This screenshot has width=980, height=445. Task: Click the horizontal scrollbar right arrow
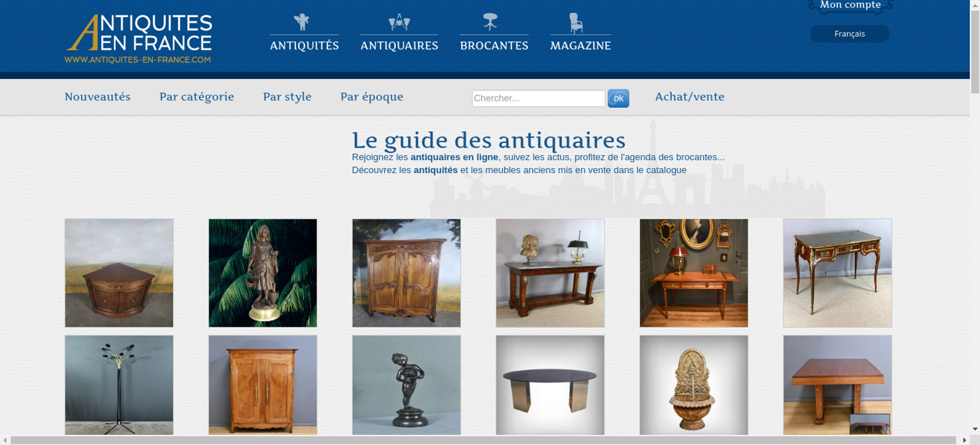click(x=964, y=440)
